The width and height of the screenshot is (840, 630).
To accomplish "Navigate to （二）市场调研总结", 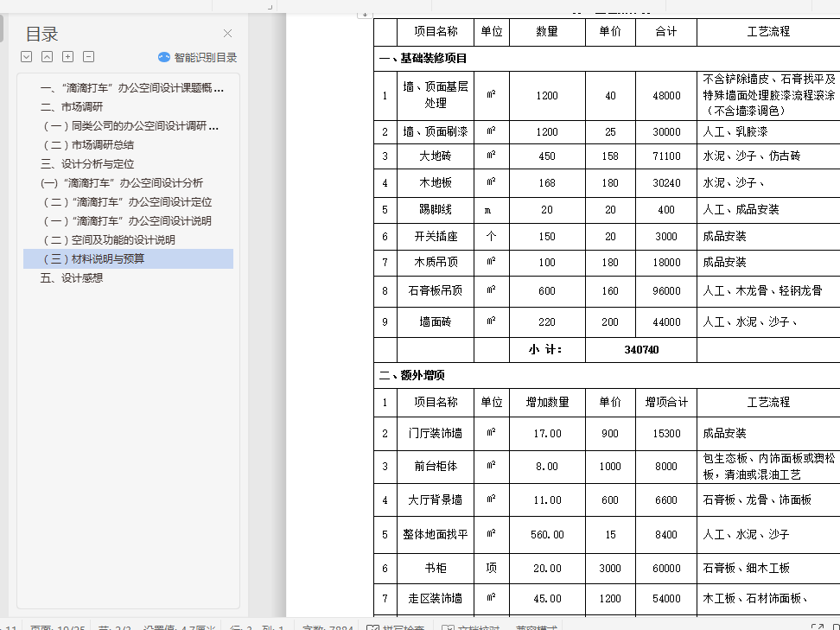I will pos(89,144).
